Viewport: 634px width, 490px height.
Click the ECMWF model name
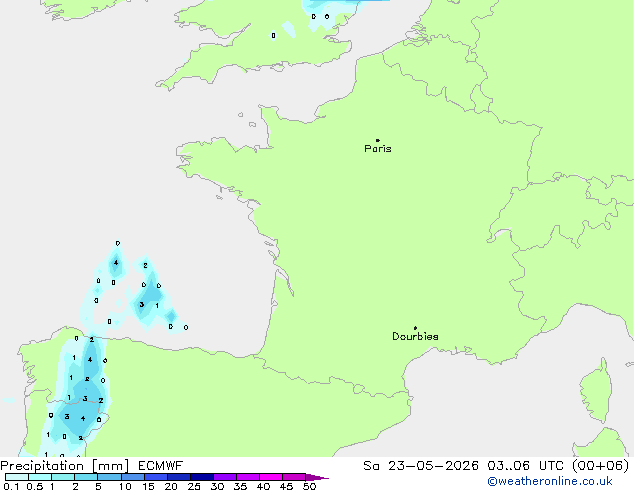coord(161,466)
